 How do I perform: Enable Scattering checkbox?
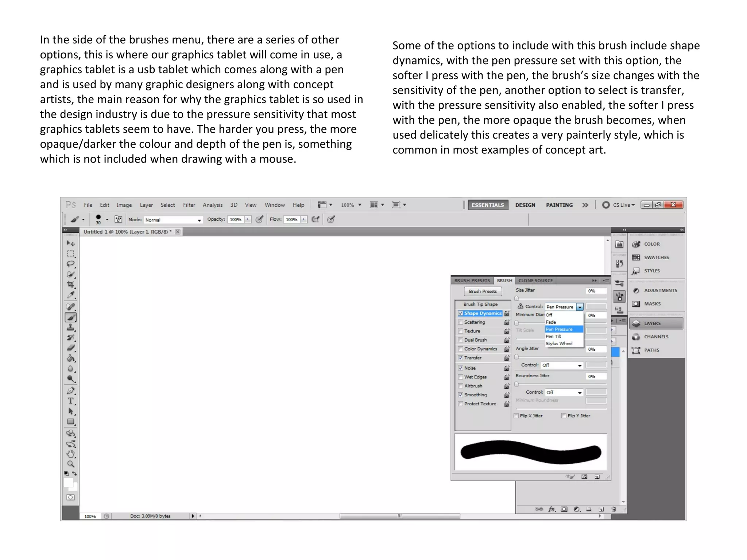click(x=461, y=322)
